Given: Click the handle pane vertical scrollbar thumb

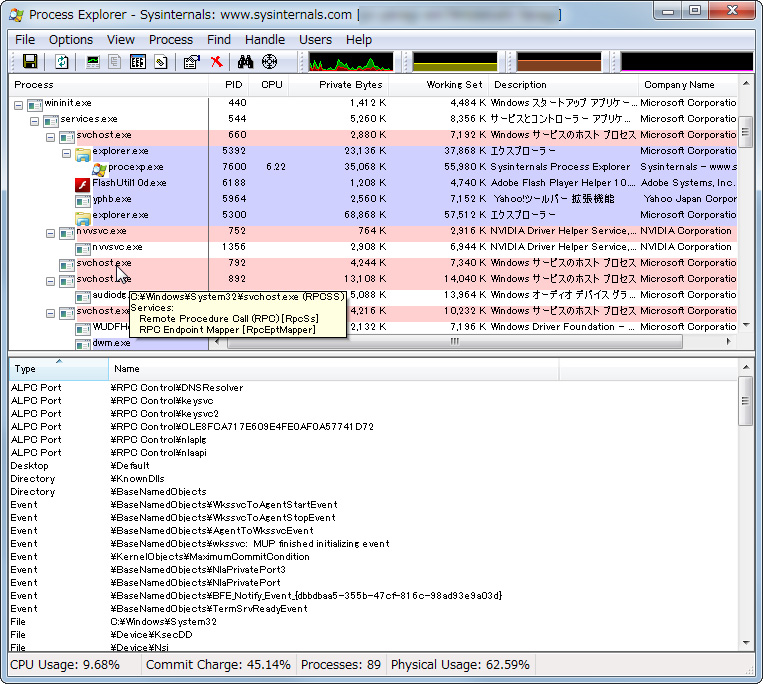Looking at the screenshot, I should pyautogui.click(x=745, y=401).
